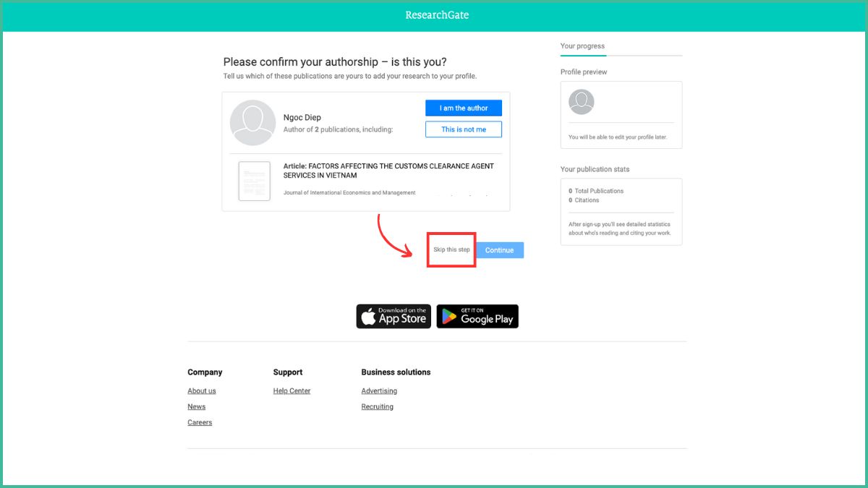Click the profile preview avatar icon

pyautogui.click(x=582, y=102)
